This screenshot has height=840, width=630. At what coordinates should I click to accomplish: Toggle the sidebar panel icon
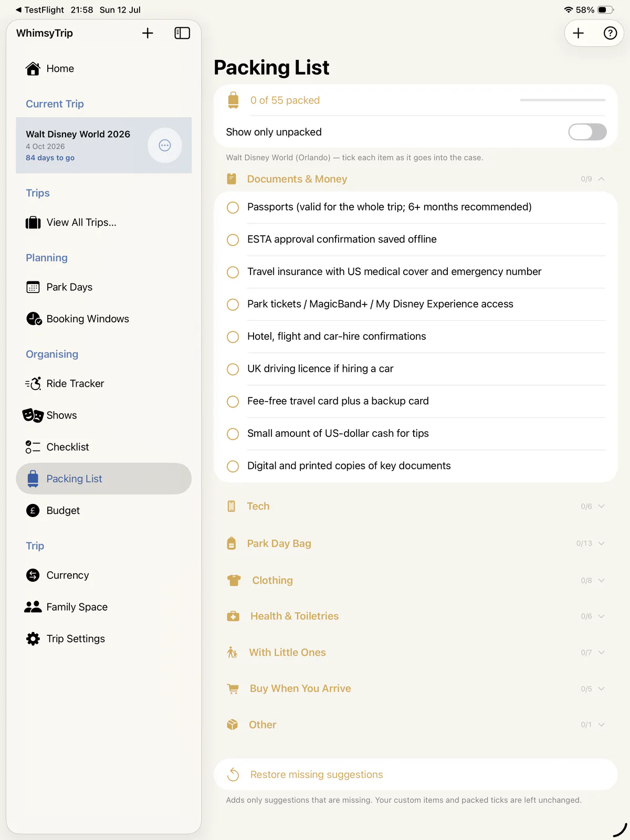[x=182, y=33]
